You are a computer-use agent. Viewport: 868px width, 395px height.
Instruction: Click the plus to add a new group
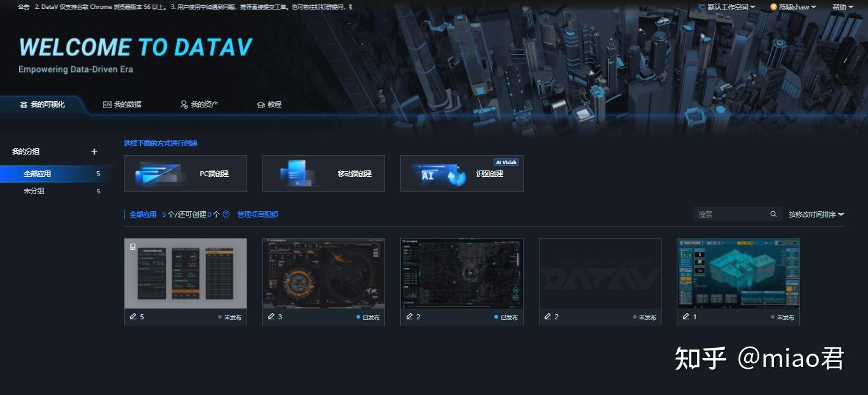point(94,151)
